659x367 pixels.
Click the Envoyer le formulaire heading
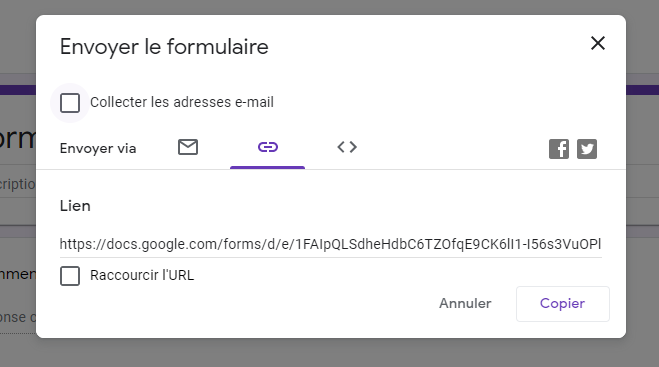[x=164, y=47]
